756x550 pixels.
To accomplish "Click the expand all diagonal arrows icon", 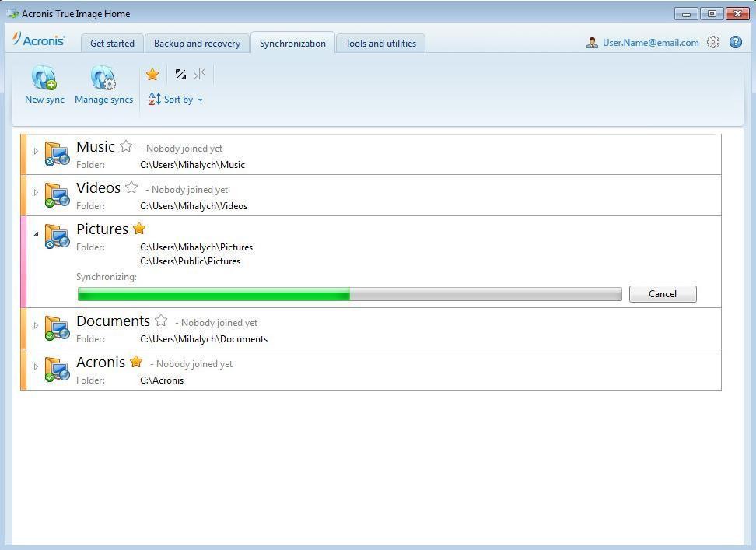I will tap(180, 74).
